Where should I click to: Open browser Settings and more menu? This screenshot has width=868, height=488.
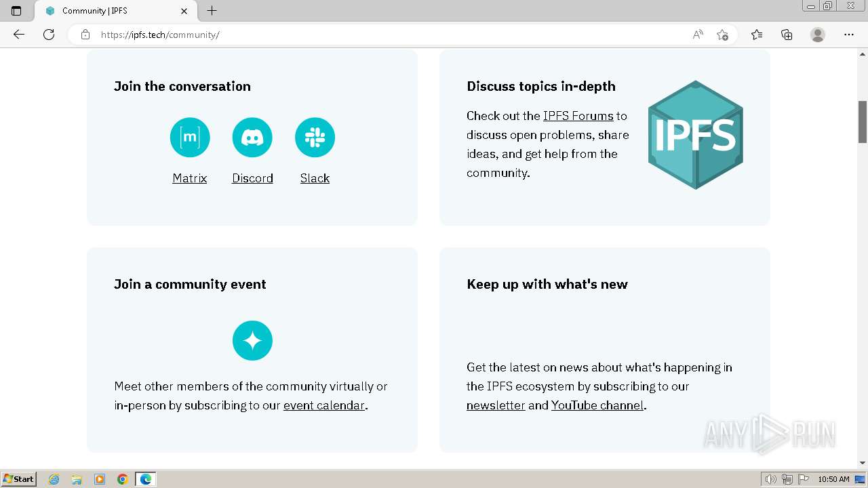849,35
